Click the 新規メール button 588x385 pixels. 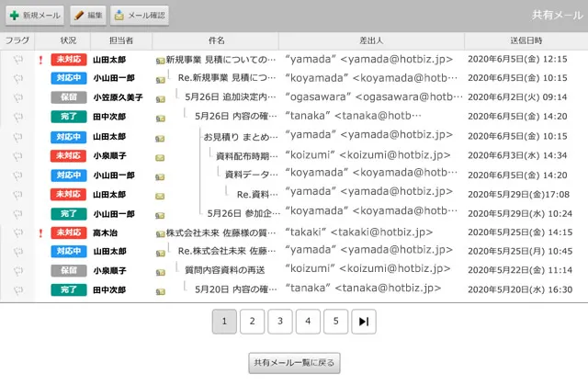(x=35, y=16)
